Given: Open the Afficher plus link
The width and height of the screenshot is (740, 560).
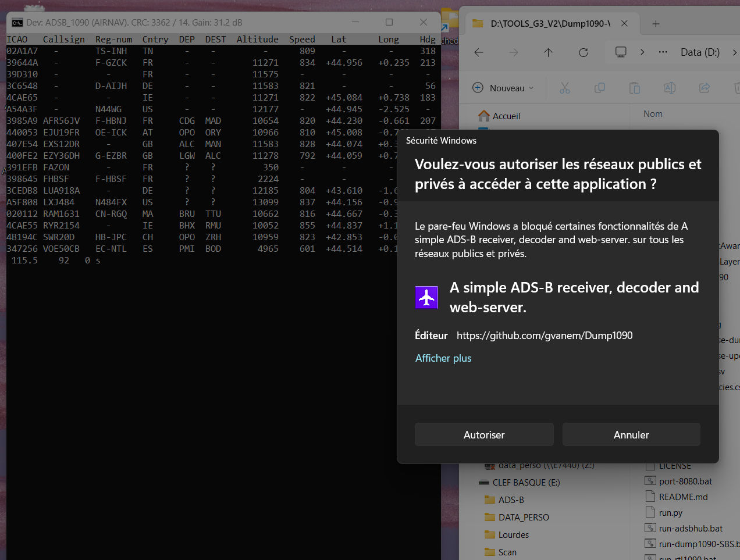Looking at the screenshot, I should 443,358.
